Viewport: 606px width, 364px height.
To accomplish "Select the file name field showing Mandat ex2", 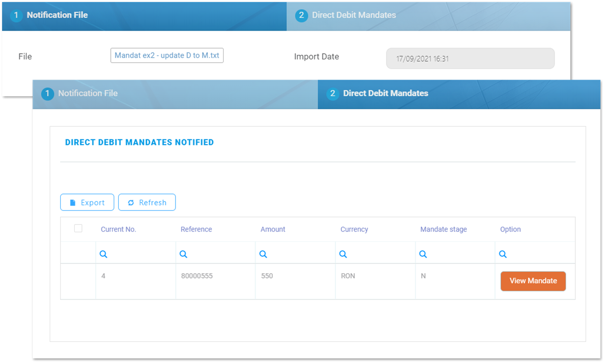I will (x=167, y=55).
